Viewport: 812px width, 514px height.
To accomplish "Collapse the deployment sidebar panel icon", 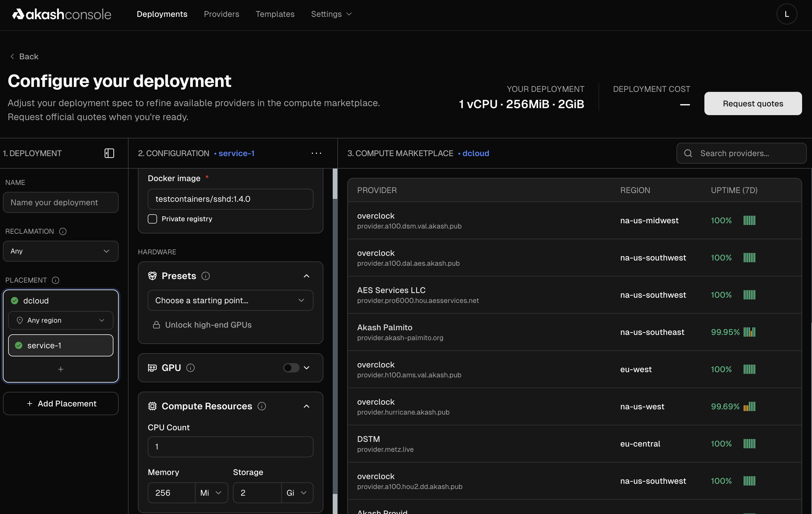I will pyautogui.click(x=109, y=154).
